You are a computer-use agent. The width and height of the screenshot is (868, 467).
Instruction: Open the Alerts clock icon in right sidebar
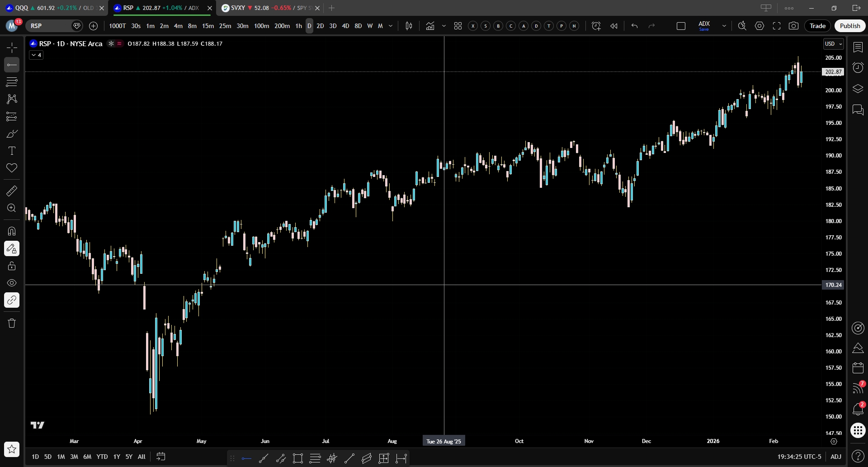[x=858, y=68]
